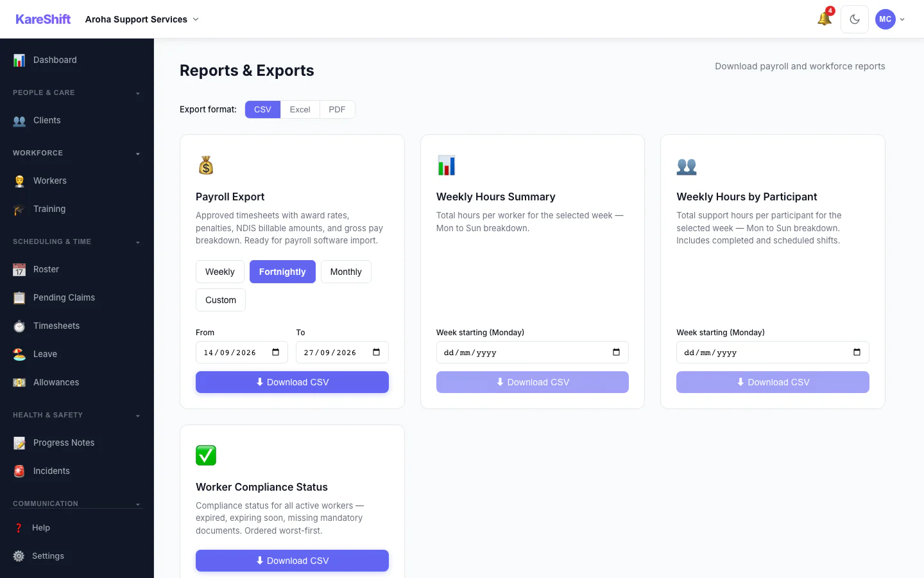This screenshot has height=578, width=924.
Task: Select PDF export format
Action: click(337, 109)
